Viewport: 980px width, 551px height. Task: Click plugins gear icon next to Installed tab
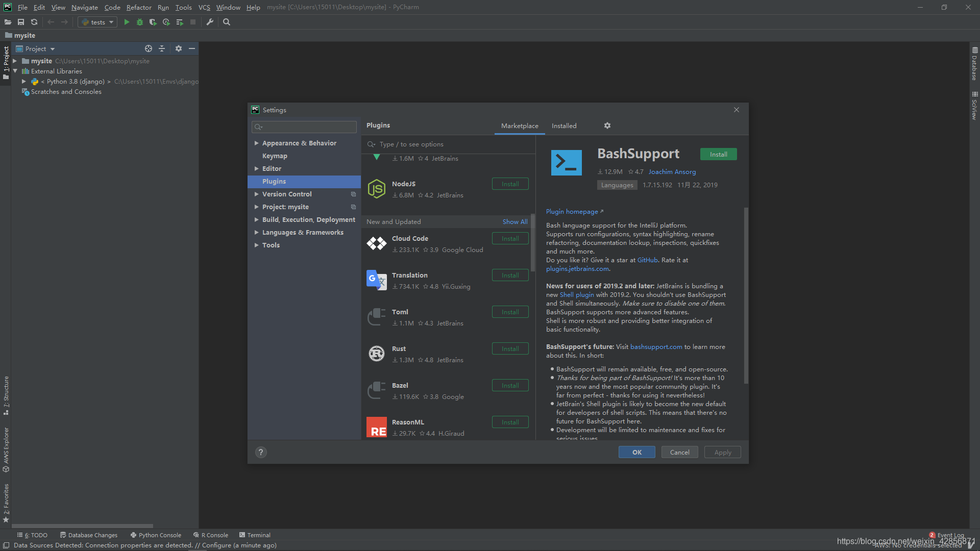click(607, 126)
